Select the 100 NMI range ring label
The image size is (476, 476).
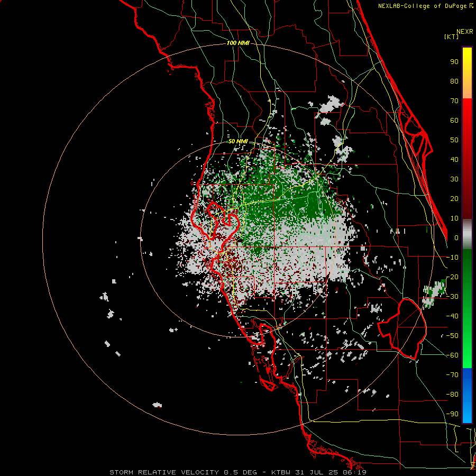coord(238,43)
